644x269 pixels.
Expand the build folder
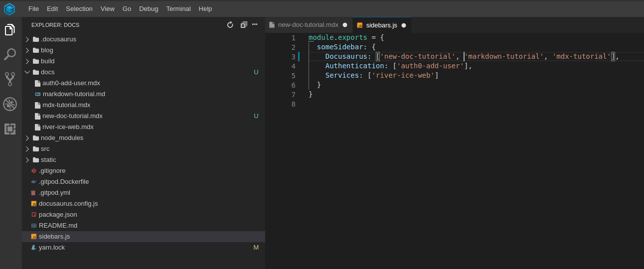27,61
